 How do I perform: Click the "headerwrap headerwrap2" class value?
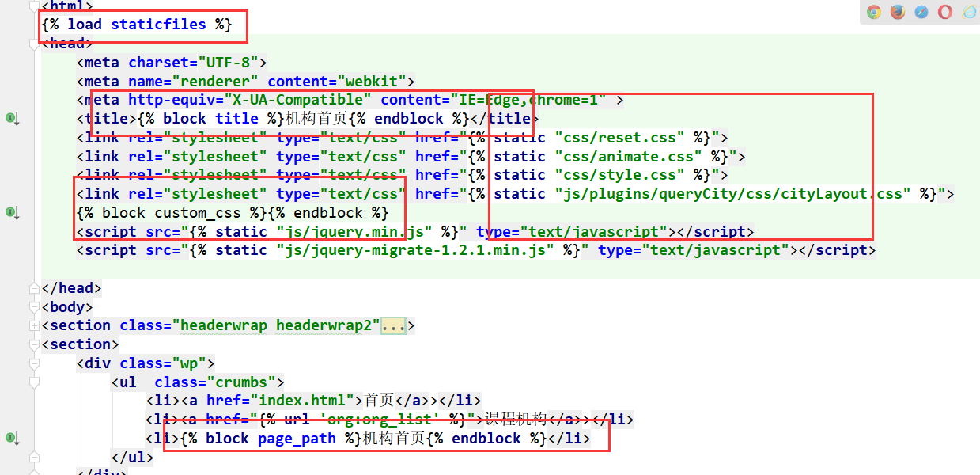pos(276,325)
